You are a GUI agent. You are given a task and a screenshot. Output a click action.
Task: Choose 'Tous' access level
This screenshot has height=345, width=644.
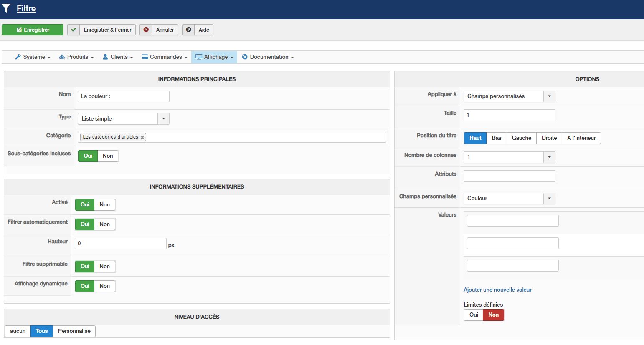click(42, 331)
